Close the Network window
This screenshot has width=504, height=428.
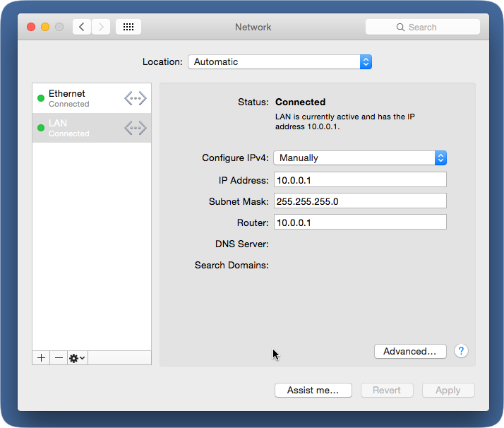coord(31,27)
